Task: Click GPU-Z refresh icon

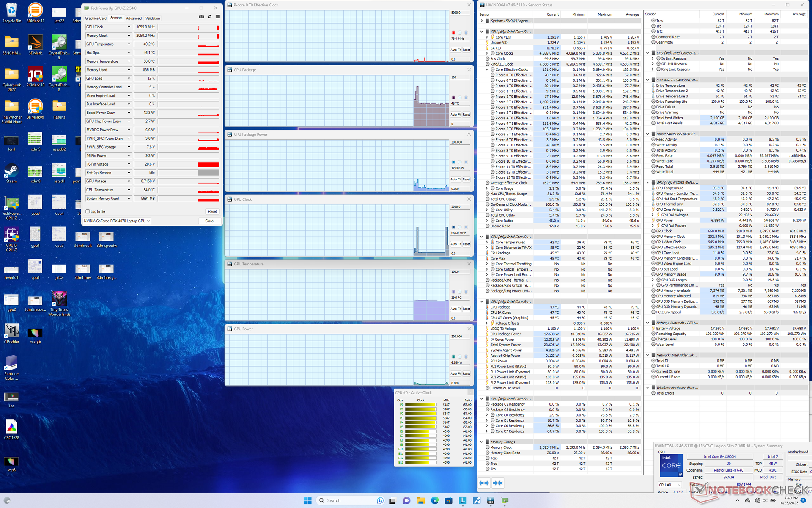Action: click(209, 17)
